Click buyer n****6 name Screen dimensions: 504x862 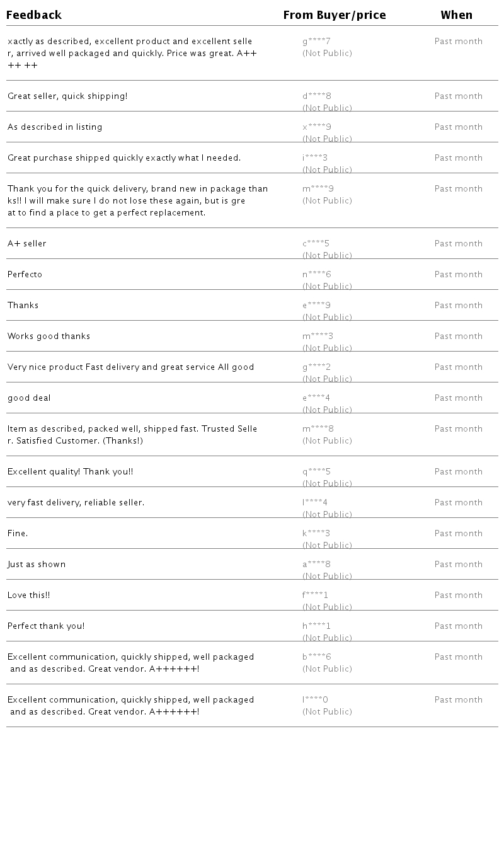pos(316,275)
